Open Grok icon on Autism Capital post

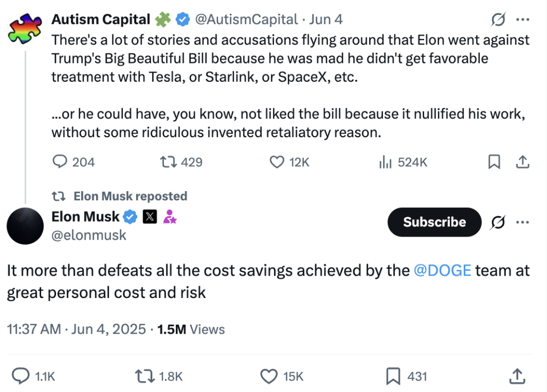pyautogui.click(x=498, y=20)
